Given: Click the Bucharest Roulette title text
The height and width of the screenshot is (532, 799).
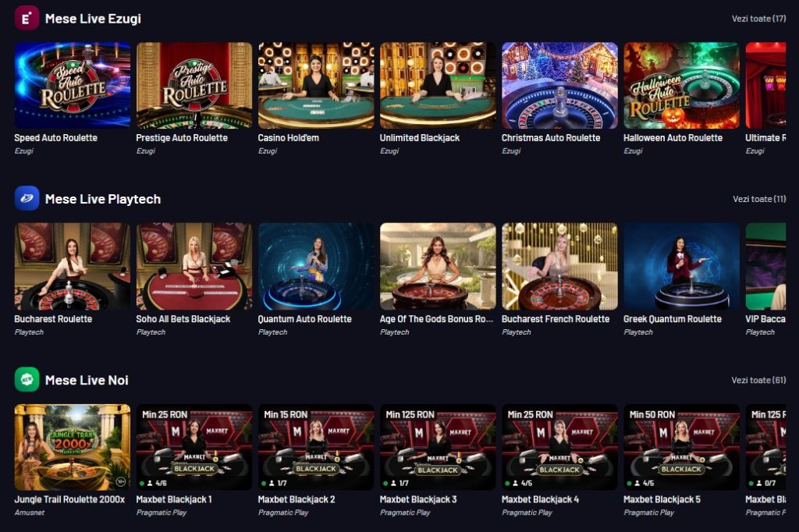Looking at the screenshot, I should [53, 318].
